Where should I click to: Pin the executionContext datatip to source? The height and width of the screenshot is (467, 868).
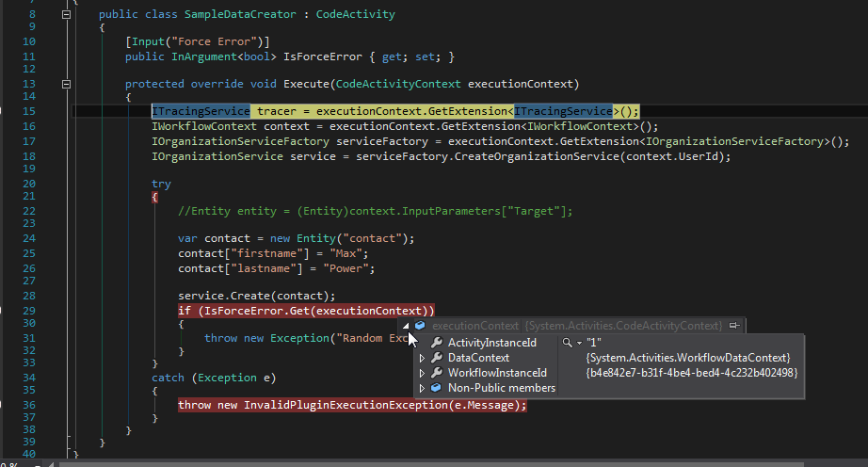coord(734,326)
